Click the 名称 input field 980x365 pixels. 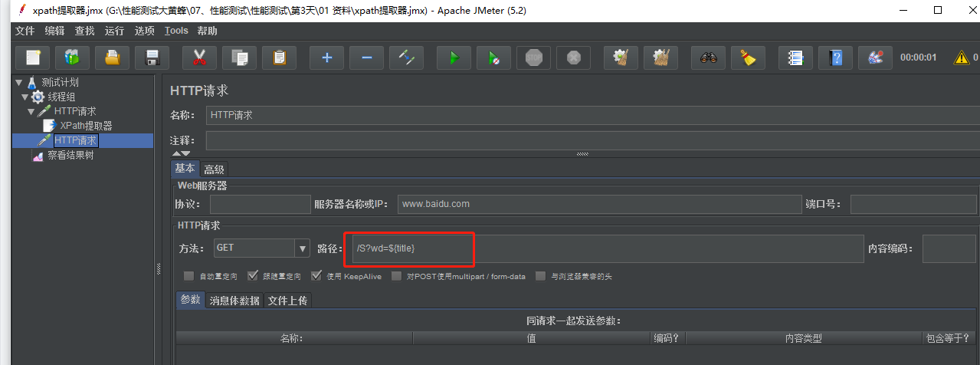(592, 115)
